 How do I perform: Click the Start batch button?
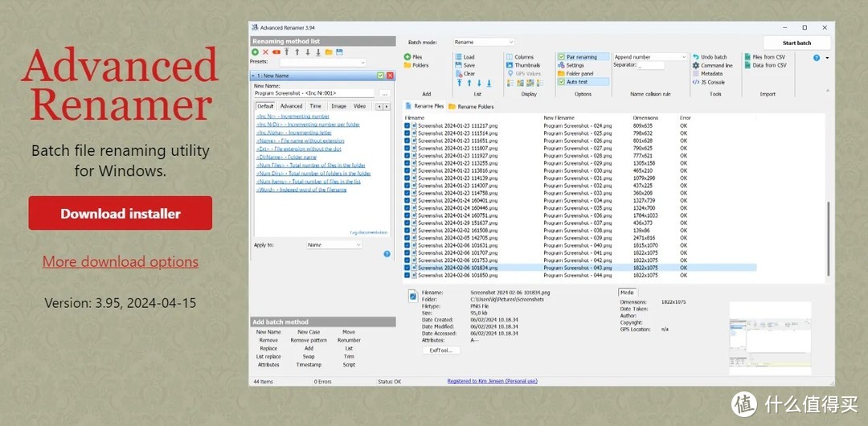tap(796, 43)
